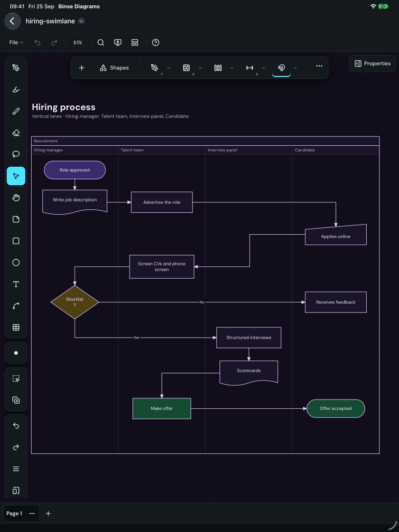Open the hiring-swimlane title dropdown
The width and height of the screenshot is (399, 532).
pos(81,21)
